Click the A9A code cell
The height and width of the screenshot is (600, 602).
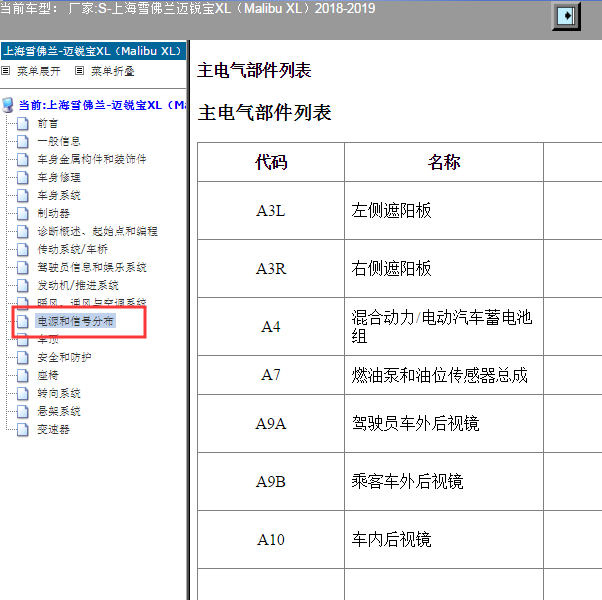coord(271,423)
